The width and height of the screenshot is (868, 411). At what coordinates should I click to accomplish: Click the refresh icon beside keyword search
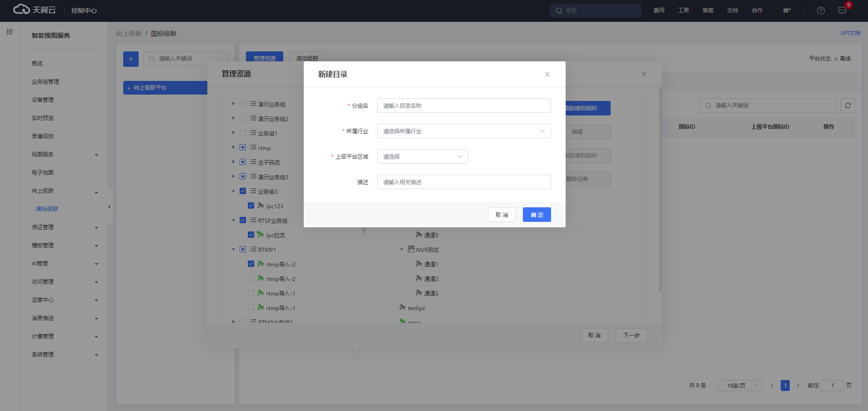[x=848, y=105]
